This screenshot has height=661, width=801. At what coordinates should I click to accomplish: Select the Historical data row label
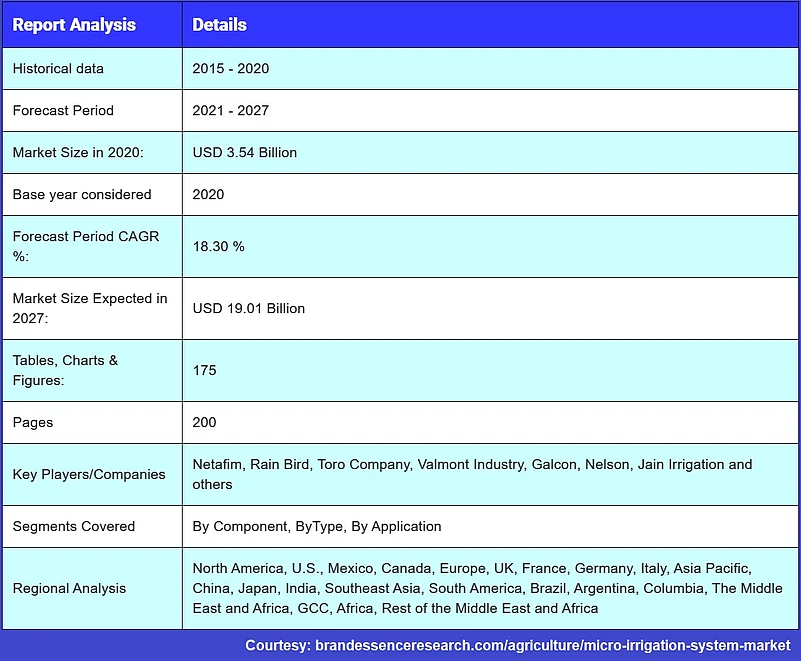coord(58,69)
